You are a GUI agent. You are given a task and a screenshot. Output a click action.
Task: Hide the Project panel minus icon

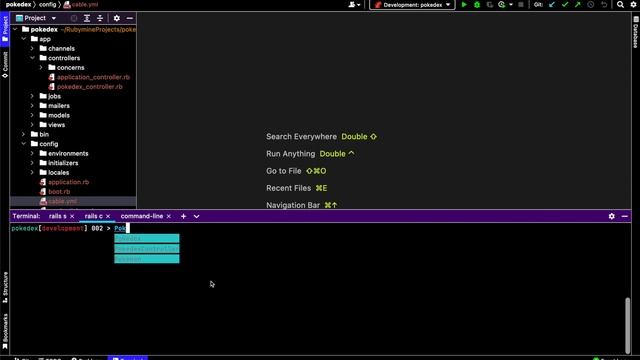coord(129,18)
